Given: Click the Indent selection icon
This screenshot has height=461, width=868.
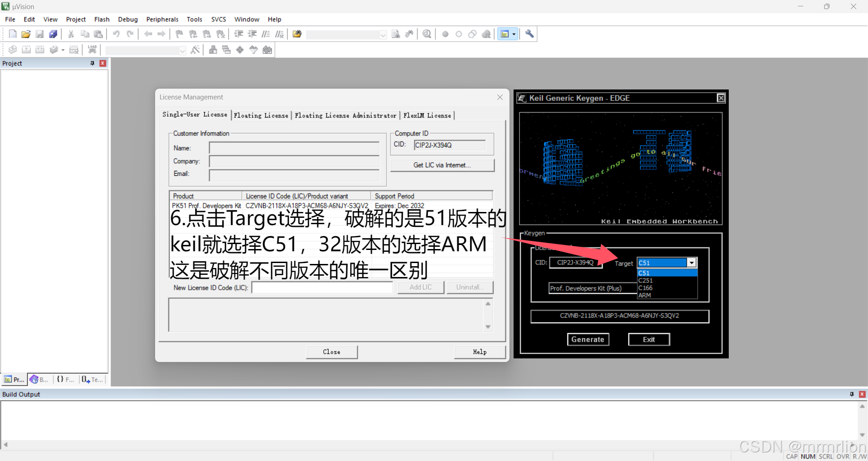Looking at the screenshot, I should 239,34.
